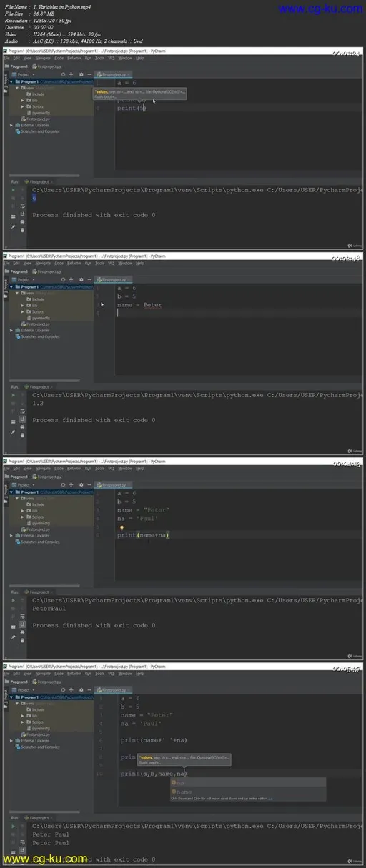Viewport: 366px width, 868px height.
Task: Hide the Project panel in the first frame
Action: tap(89, 74)
